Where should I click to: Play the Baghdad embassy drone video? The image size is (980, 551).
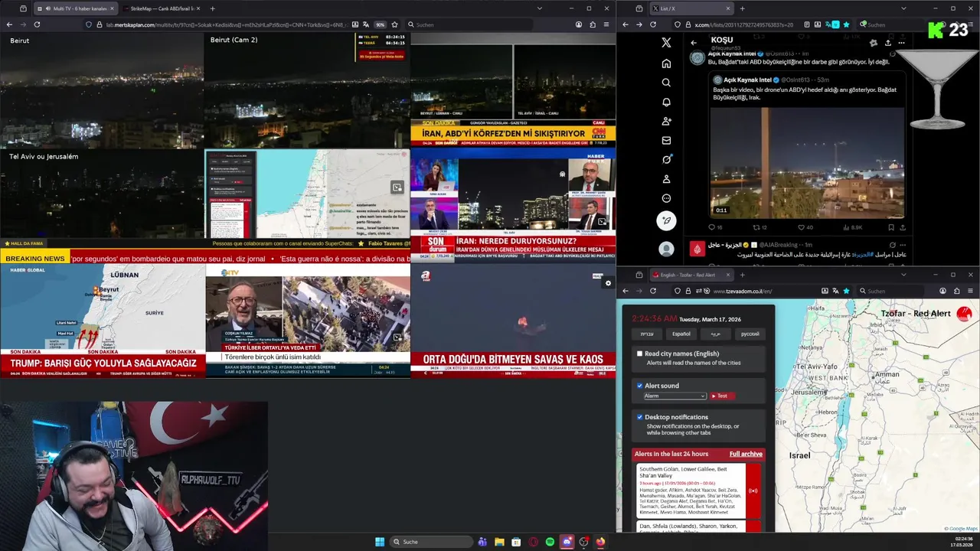pyautogui.click(x=807, y=163)
